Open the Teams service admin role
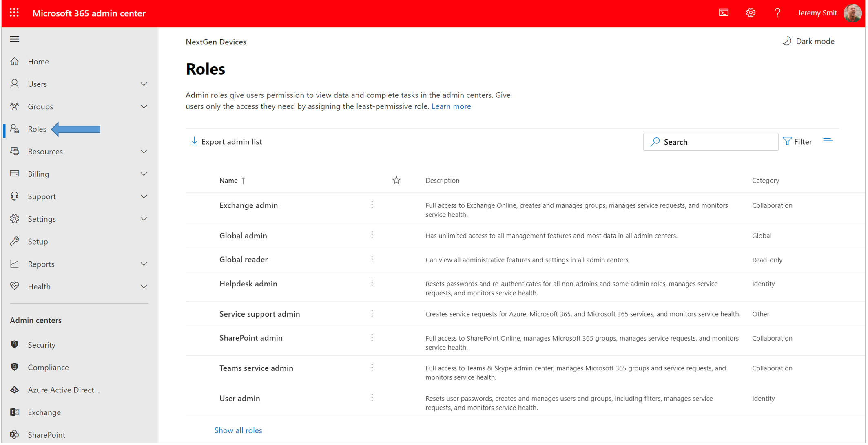 [256, 368]
